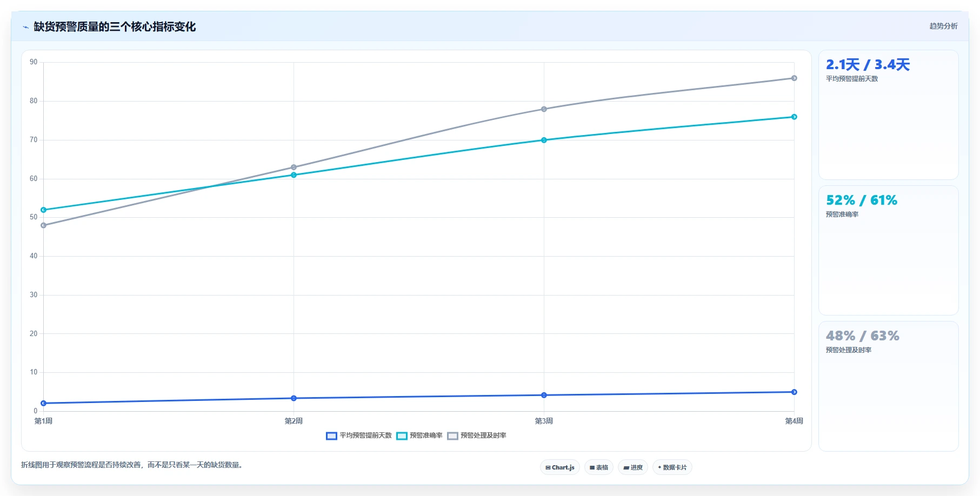Click the title 缺货预警质量的三个核心指标变化
The width and height of the screenshot is (980, 496).
115,26
